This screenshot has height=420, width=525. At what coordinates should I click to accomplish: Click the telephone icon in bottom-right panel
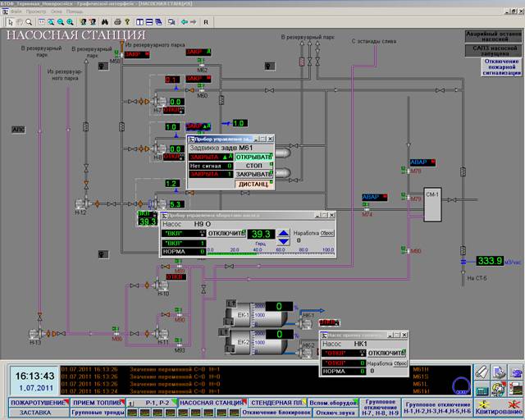(516, 372)
